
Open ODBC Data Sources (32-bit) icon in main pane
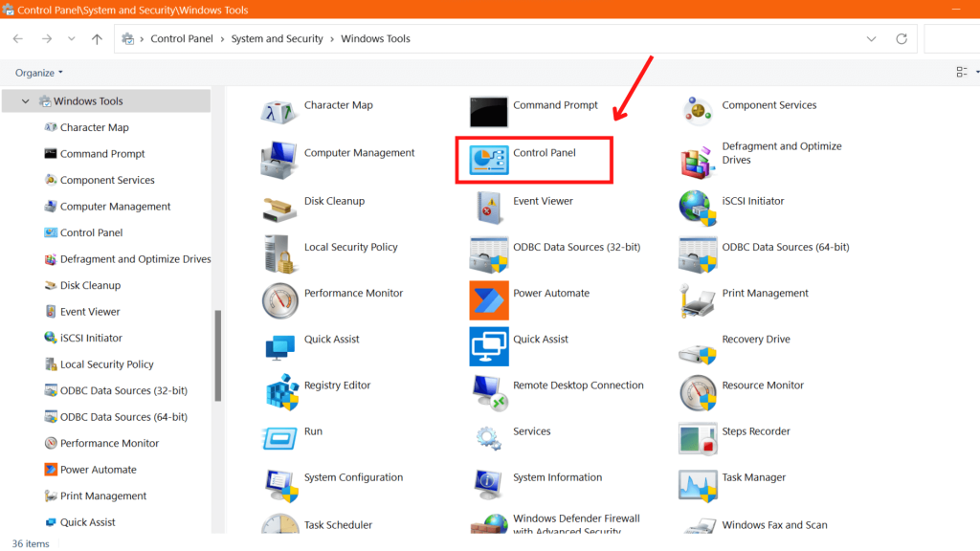click(488, 254)
